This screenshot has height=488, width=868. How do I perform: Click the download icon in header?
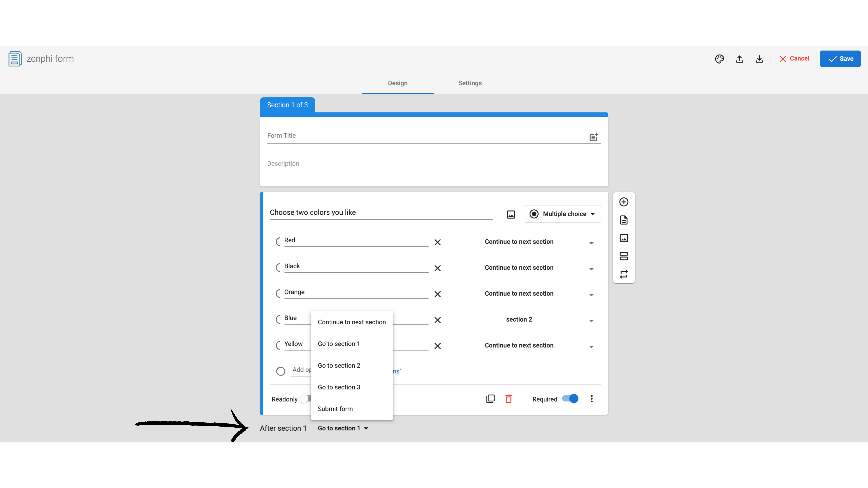[x=759, y=59]
